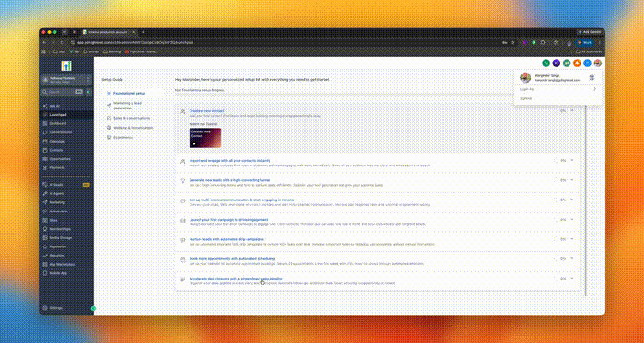Image resolution: width=644 pixels, height=343 pixels.
Task: Open the user avatar in top-right header
Action: [x=598, y=63]
